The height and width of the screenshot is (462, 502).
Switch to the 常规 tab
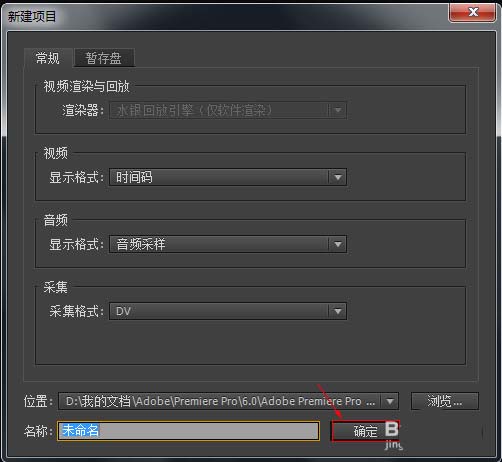48,58
